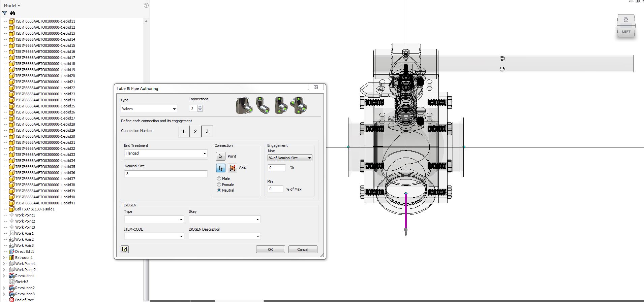
Task: Click Cancel in Tube & Pipe Authoring
Action: coord(303,249)
